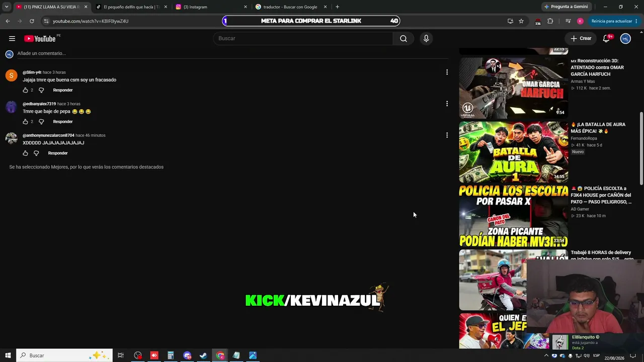
Task: Open the Omar García Harfuch video thumbnail
Action: [x=513, y=88]
